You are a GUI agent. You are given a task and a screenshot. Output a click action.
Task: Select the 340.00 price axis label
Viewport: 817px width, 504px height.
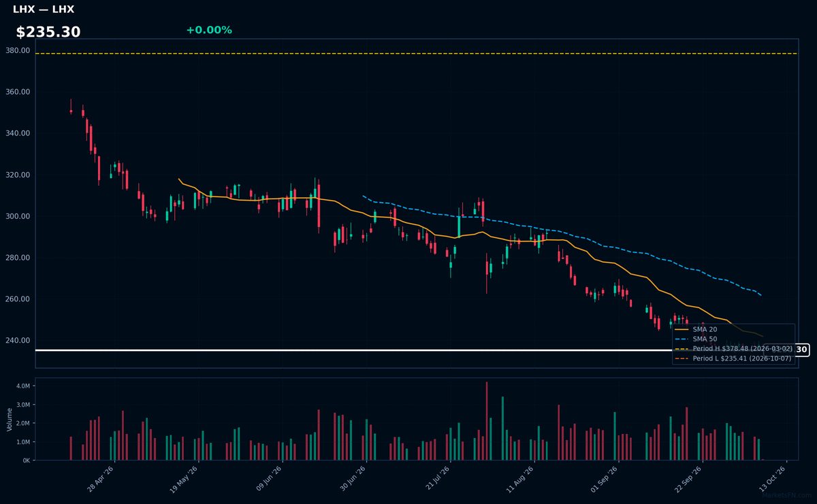point(18,133)
